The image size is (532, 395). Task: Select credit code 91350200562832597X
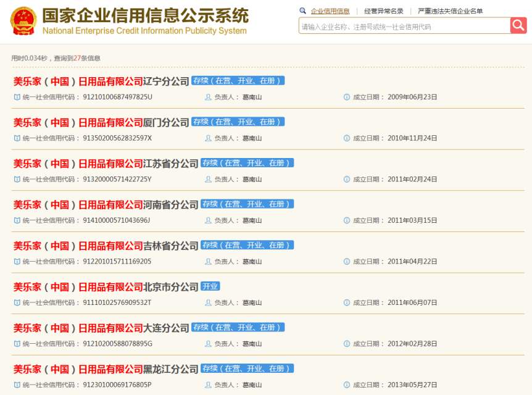[117, 138]
